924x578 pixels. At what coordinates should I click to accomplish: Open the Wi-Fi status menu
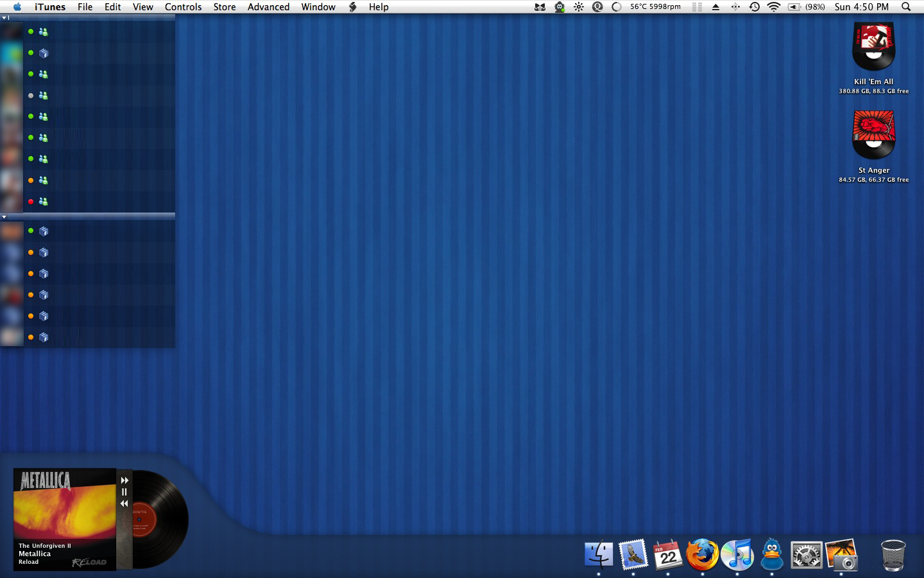(774, 7)
